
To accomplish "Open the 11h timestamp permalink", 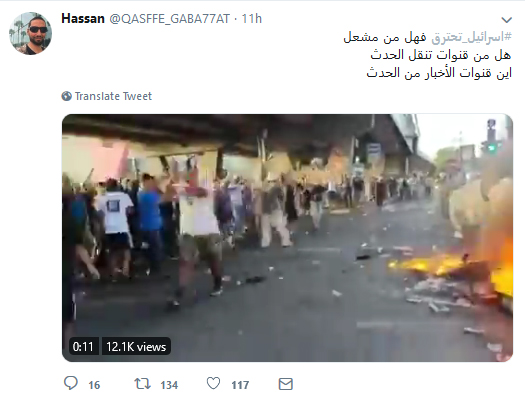I will [x=252, y=19].
